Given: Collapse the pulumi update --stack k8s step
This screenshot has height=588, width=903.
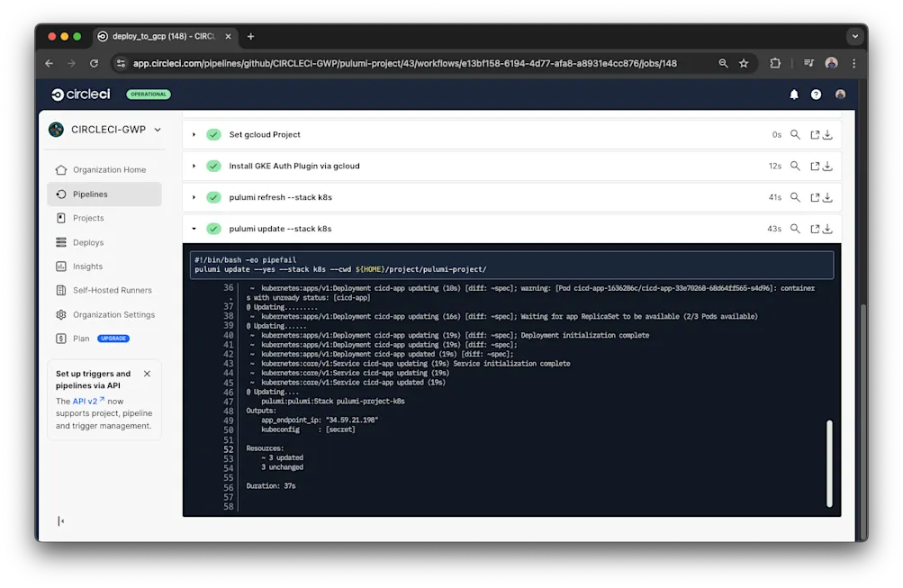Looking at the screenshot, I should (x=194, y=229).
